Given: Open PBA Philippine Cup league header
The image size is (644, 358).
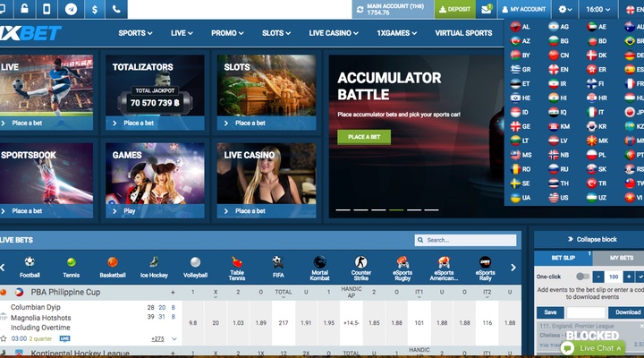Looking at the screenshot, I should [x=65, y=293].
